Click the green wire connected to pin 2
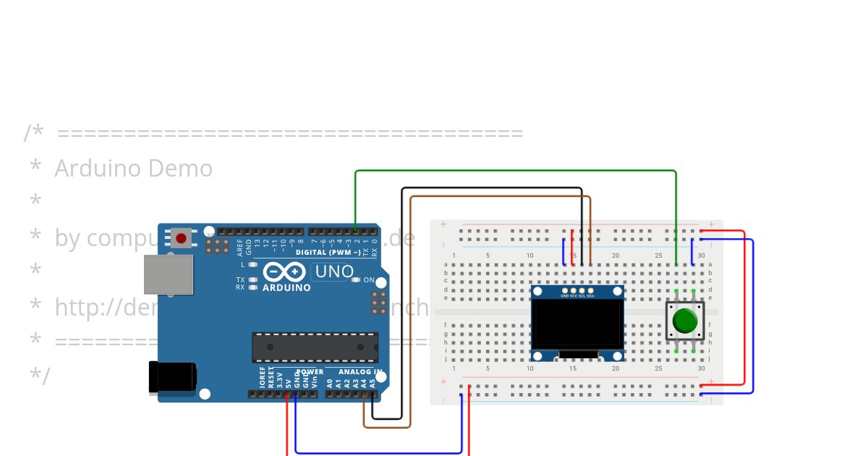This screenshot has width=868, height=456. (x=506, y=171)
